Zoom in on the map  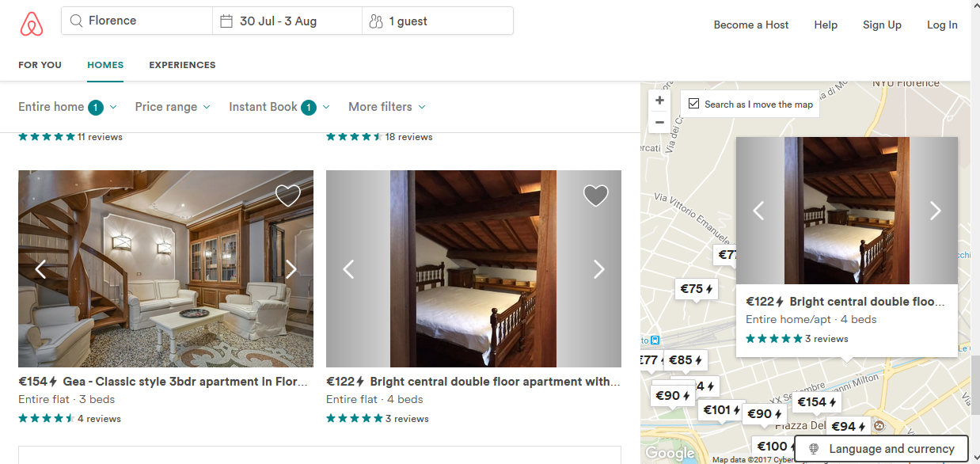click(659, 101)
